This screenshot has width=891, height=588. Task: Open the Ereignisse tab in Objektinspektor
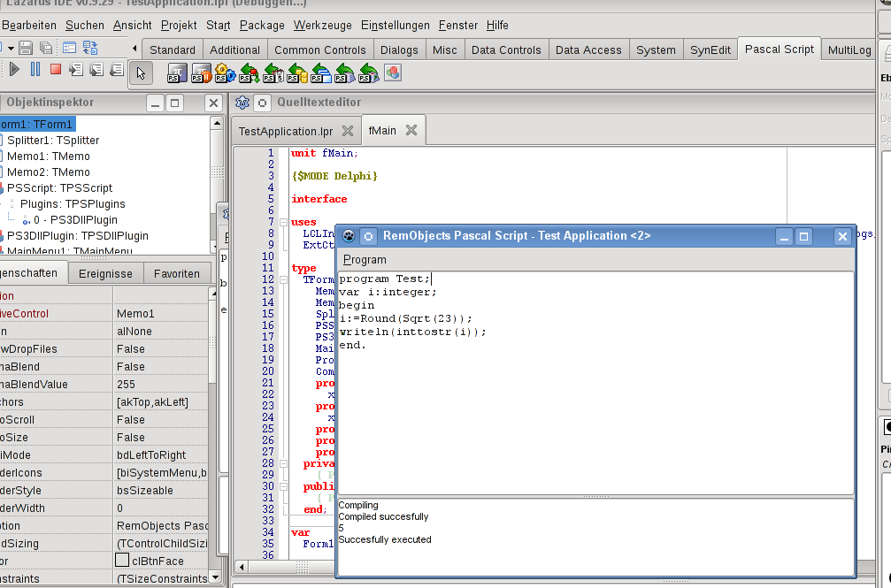(x=105, y=273)
